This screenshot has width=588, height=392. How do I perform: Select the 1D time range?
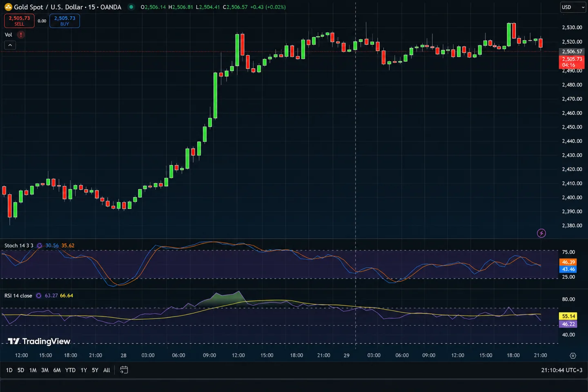pyautogui.click(x=9, y=370)
